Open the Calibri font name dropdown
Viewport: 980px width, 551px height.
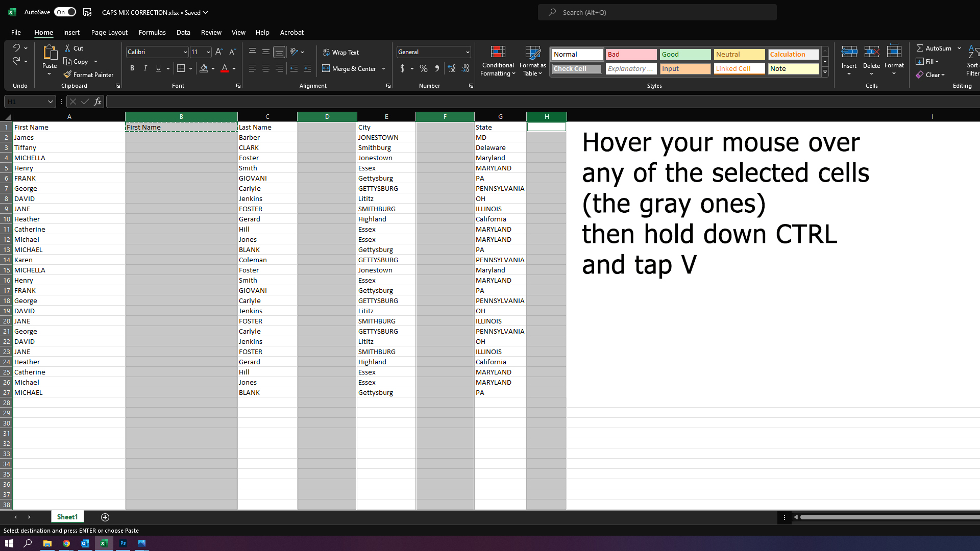(x=185, y=52)
